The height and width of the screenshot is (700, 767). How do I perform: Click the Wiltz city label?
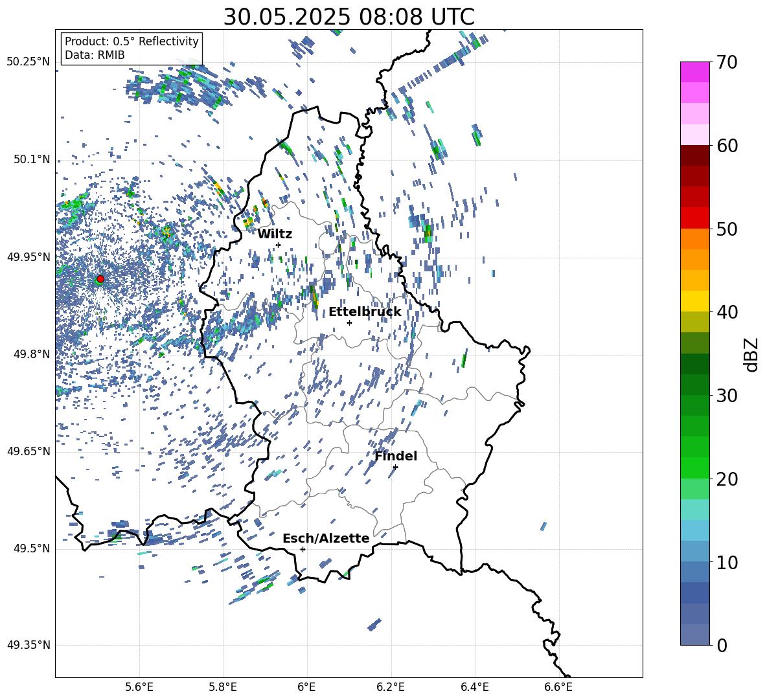click(275, 234)
